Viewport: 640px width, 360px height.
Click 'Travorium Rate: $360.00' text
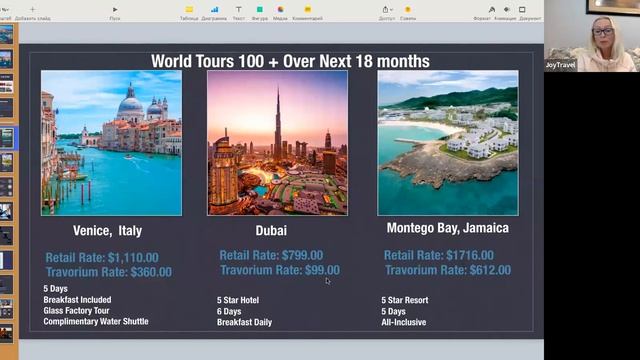[109, 272]
